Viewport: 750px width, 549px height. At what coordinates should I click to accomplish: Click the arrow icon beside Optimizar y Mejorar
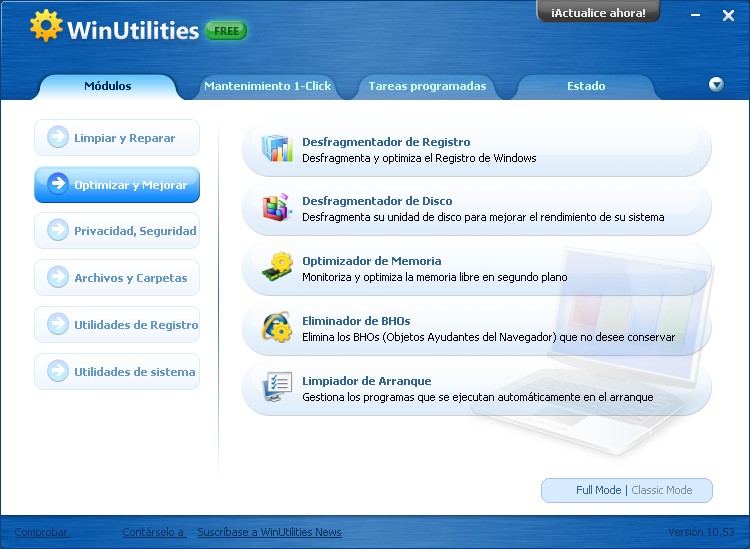tap(58, 184)
